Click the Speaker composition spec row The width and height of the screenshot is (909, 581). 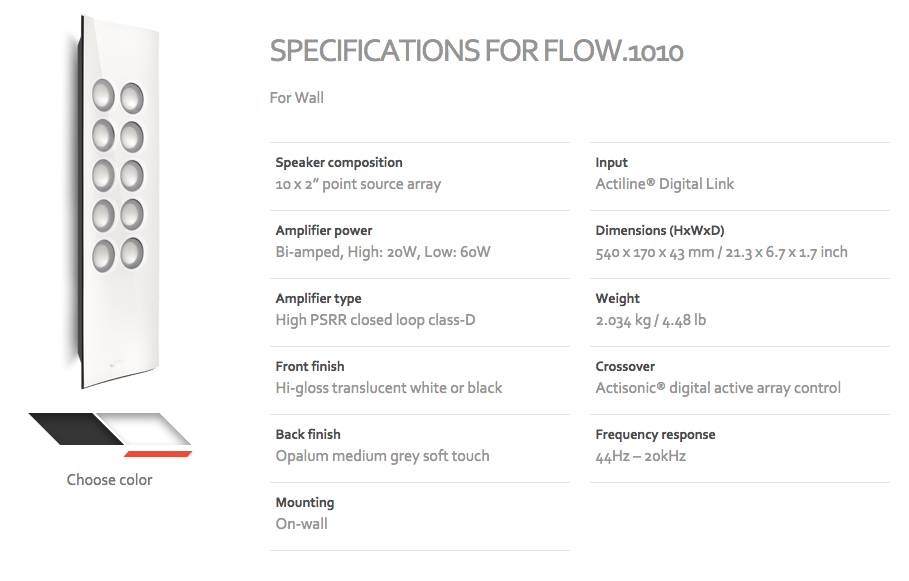(420, 176)
